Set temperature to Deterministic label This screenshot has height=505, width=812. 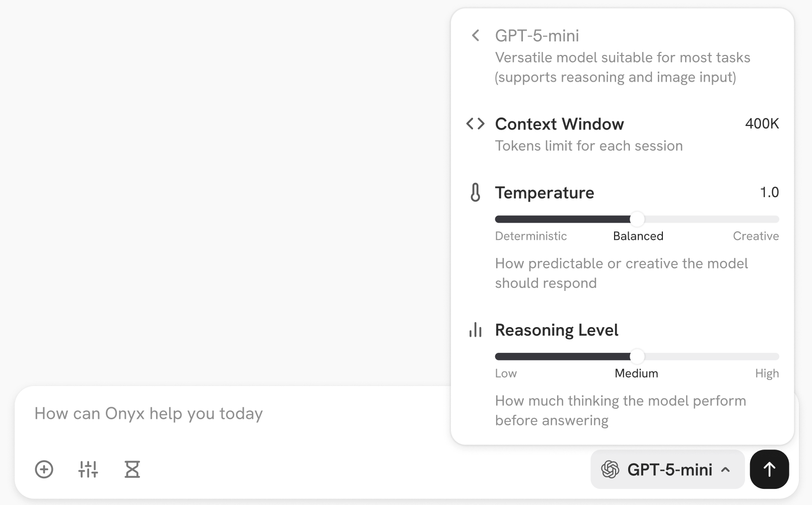coord(531,236)
